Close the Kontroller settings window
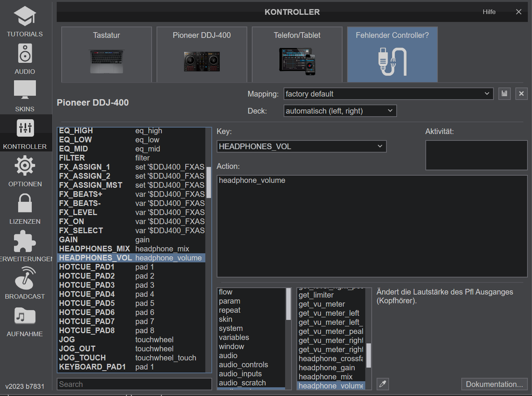The height and width of the screenshot is (396, 532). pyautogui.click(x=519, y=12)
